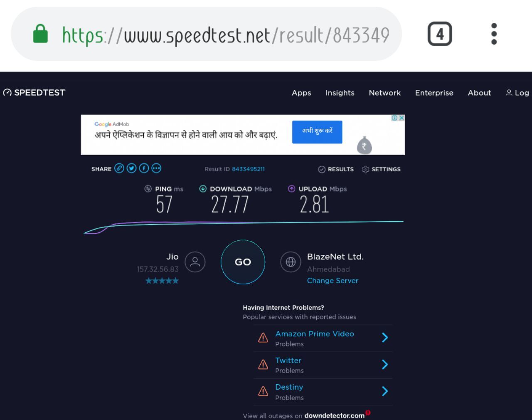Click the ad info icon

[x=394, y=118]
